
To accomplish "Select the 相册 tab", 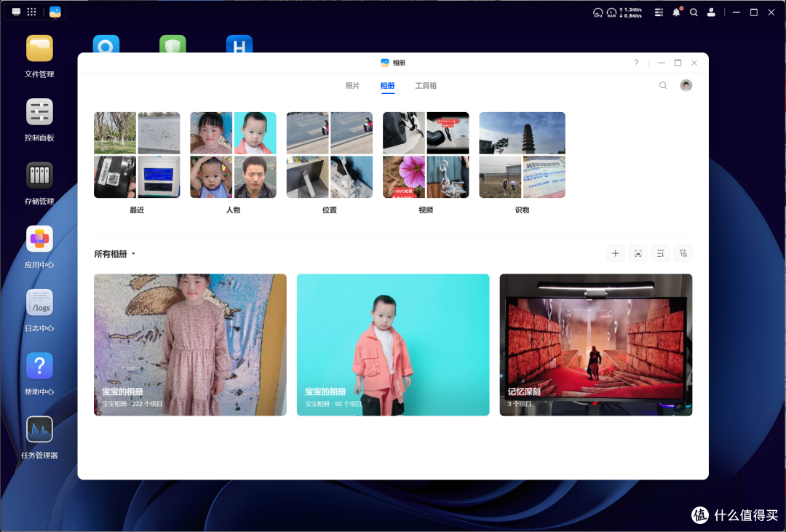I will click(387, 86).
